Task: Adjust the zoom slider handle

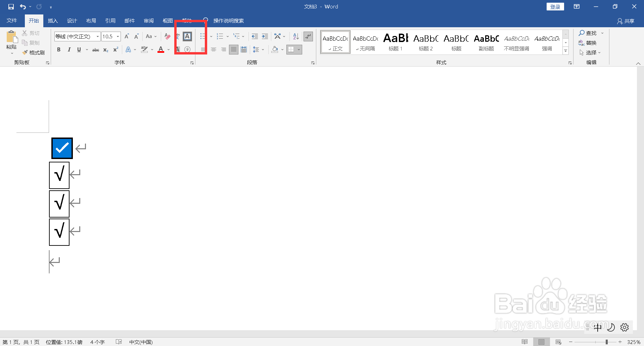Action: 606,342
